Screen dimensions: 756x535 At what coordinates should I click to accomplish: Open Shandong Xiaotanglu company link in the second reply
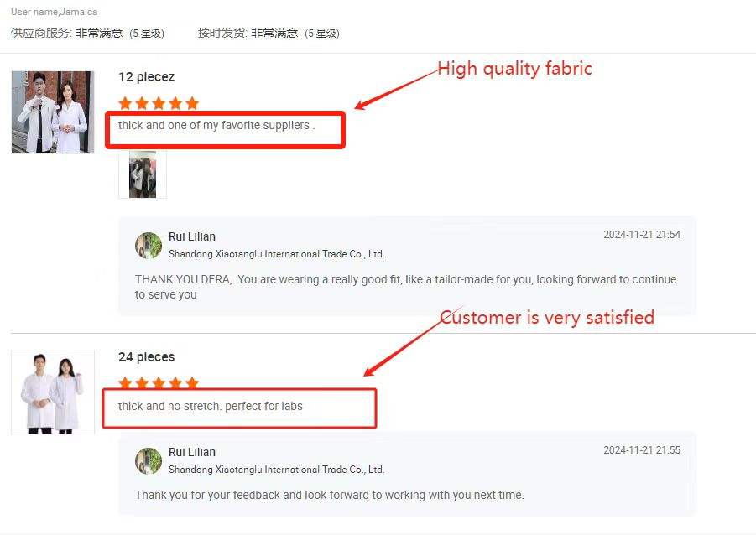276,470
